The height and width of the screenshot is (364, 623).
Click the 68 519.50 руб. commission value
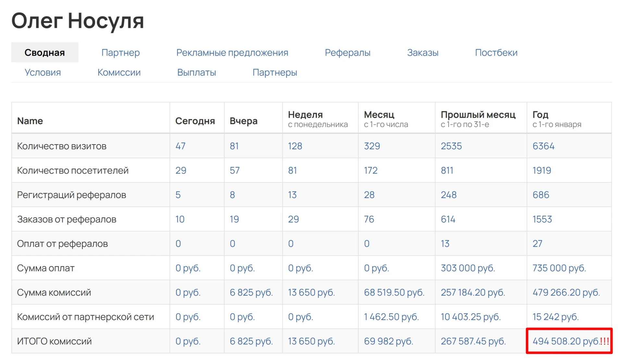point(394,292)
